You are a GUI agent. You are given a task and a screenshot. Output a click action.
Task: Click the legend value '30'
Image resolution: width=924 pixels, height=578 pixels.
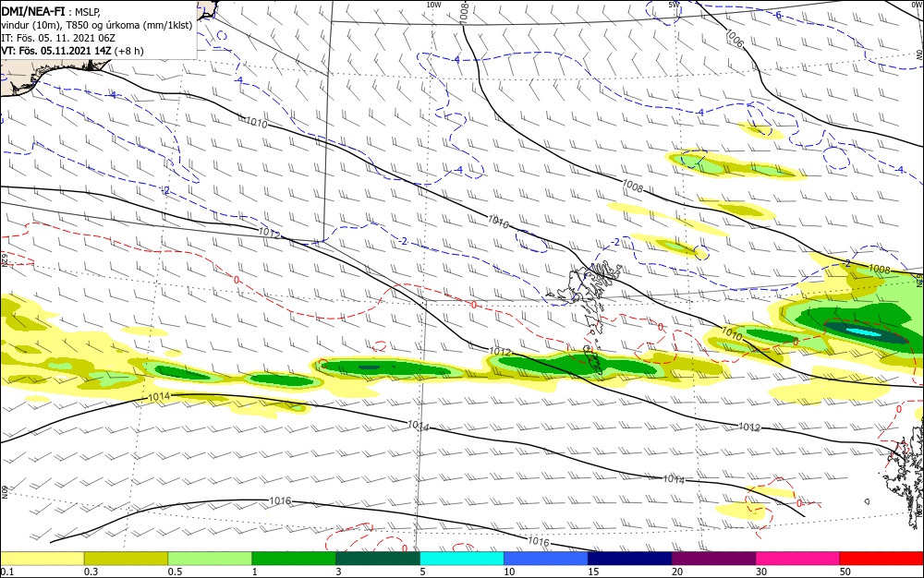pyautogui.click(x=761, y=572)
